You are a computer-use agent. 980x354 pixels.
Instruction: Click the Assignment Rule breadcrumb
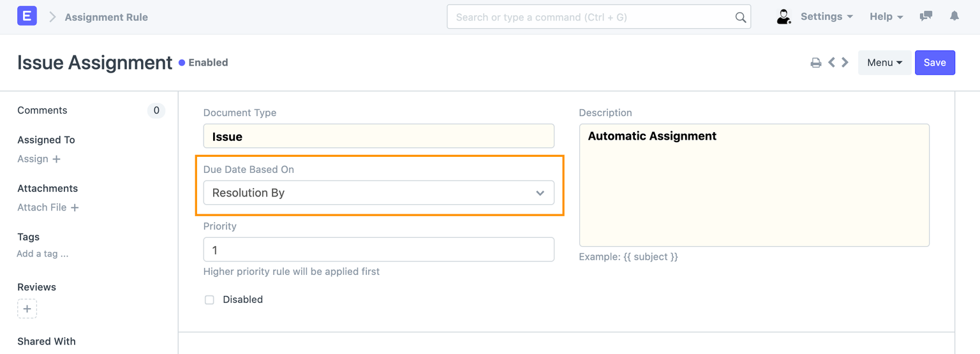coord(107,17)
